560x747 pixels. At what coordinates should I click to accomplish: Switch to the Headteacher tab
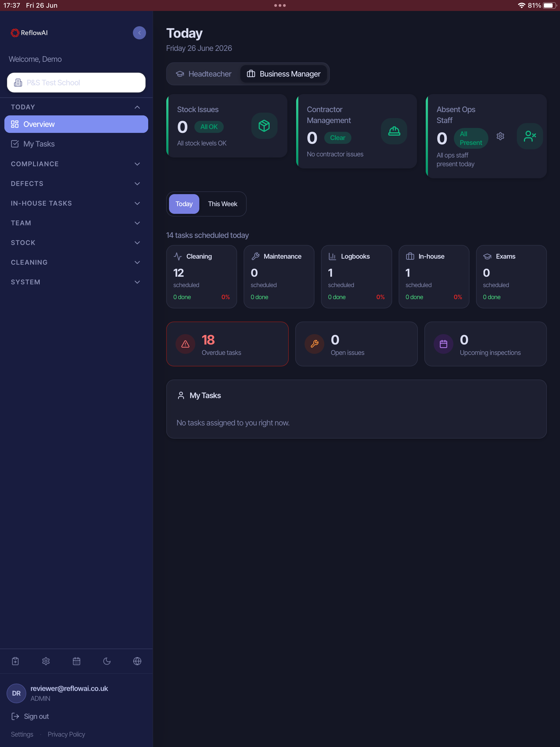pyautogui.click(x=204, y=74)
